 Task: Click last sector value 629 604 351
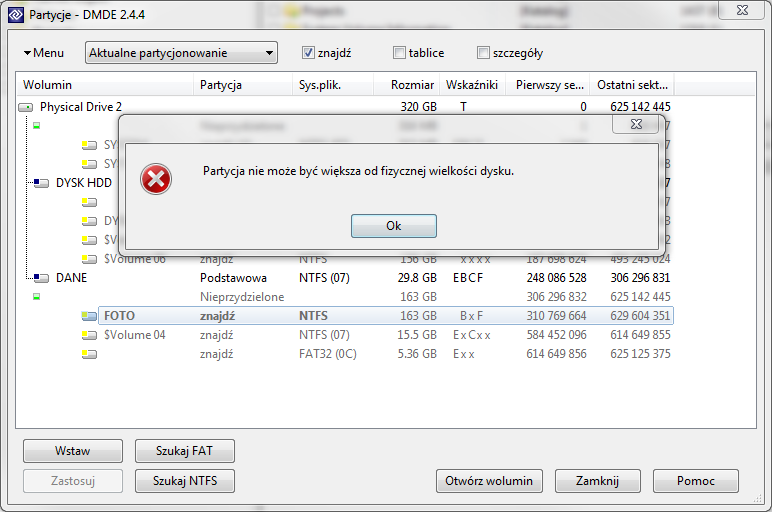[x=640, y=316]
